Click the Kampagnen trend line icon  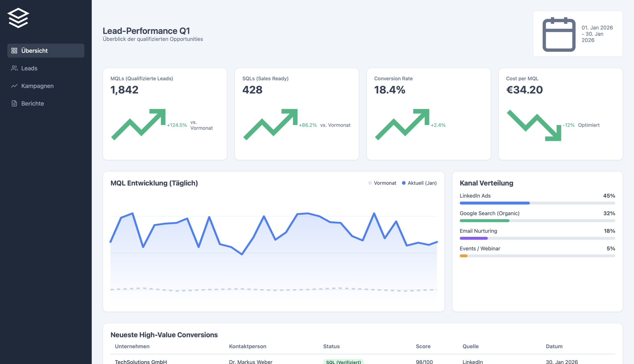[x=14, y=86]
